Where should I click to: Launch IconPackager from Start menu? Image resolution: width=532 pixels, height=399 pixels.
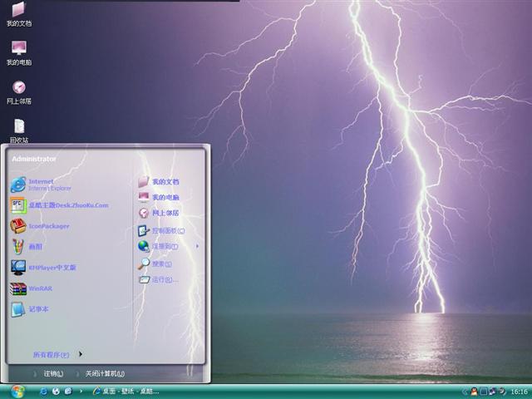(40, 226)
